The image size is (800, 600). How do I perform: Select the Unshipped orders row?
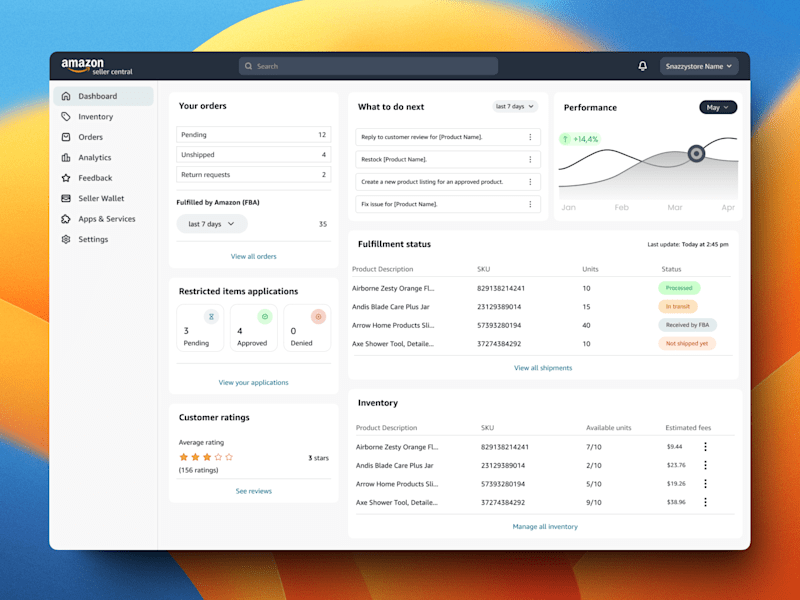coord(254,155)
